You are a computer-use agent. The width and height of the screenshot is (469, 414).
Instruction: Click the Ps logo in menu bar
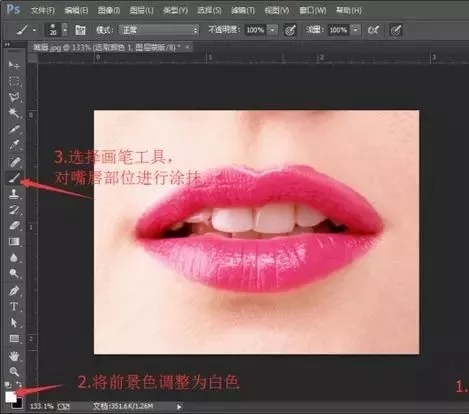pyautogui.click(x=13, y=9)
